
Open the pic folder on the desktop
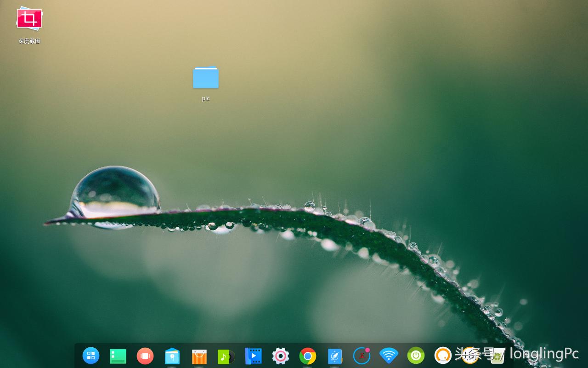[205, 77]
